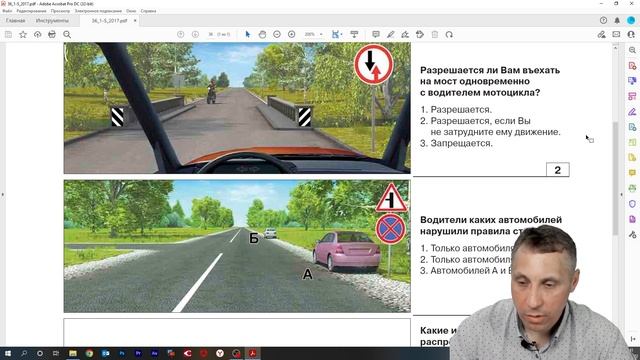Screen dimensions: 640x360
Task: Switch to the Главная tab
Action: [x=16, y=20]
